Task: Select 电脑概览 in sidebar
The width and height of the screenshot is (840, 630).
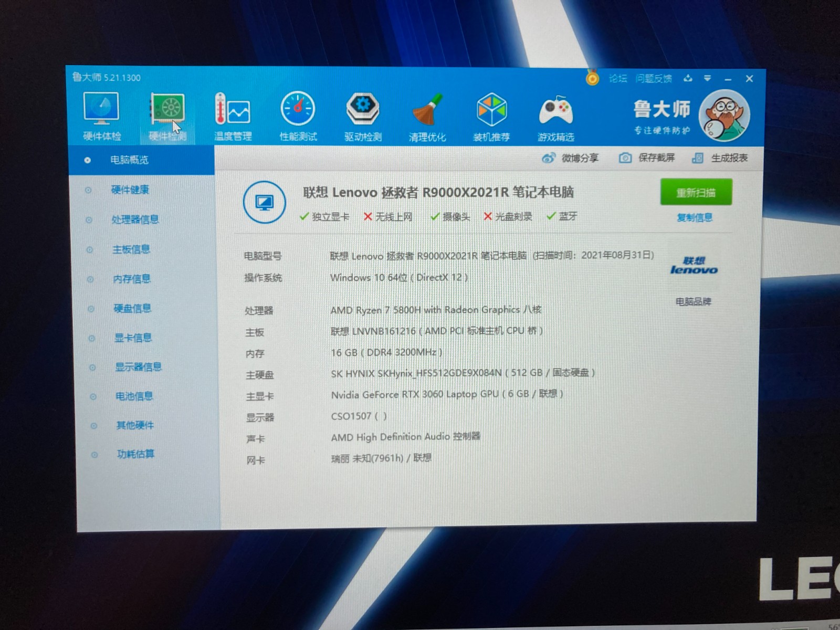Action: pos(141,160)
